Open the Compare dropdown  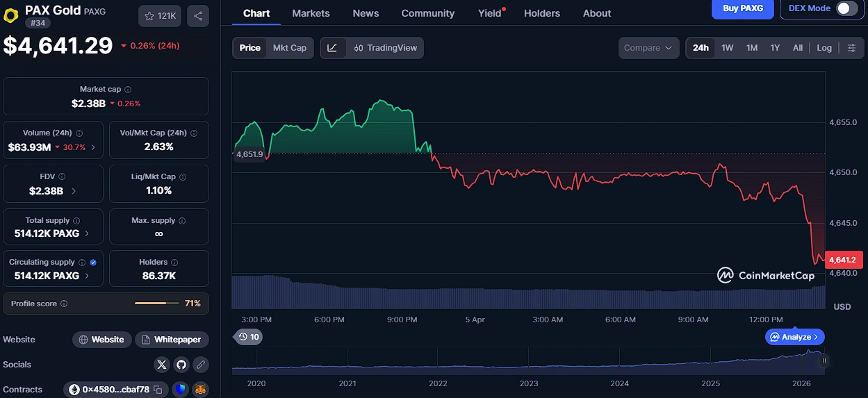coord(648,48)
